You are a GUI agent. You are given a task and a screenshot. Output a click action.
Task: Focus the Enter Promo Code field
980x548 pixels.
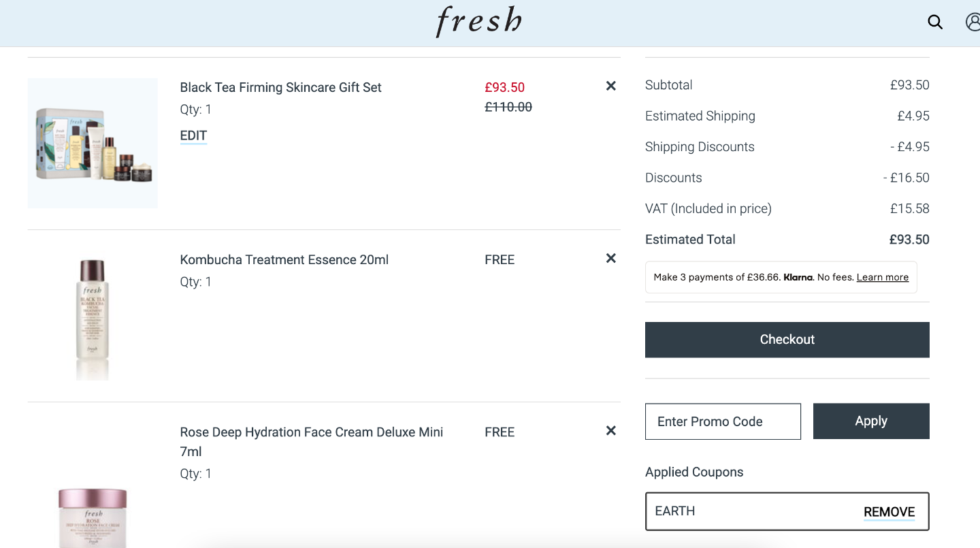(x=723, y=421)
